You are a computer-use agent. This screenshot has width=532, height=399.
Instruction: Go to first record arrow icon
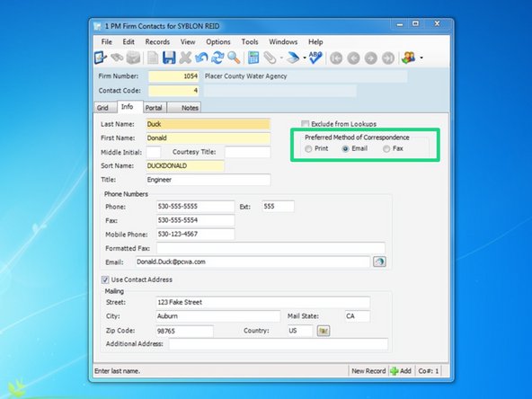(x=336, y=58)
